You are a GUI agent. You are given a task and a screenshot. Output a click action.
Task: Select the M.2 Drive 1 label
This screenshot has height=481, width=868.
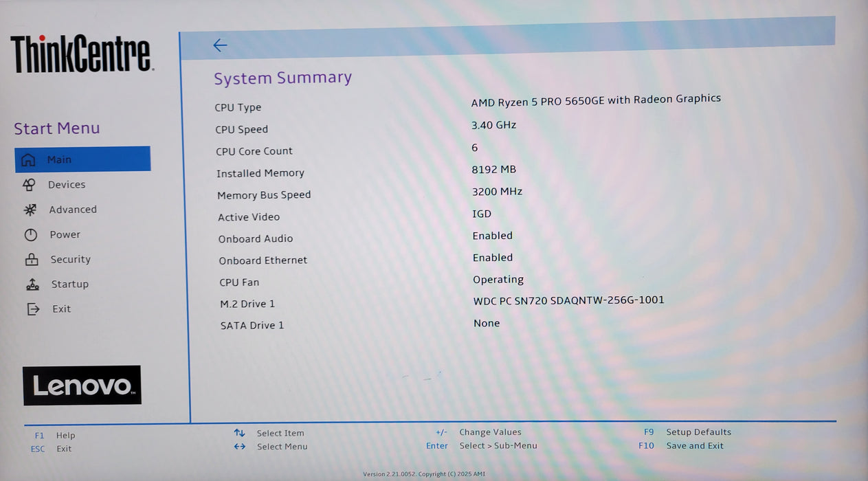[247, 304]
